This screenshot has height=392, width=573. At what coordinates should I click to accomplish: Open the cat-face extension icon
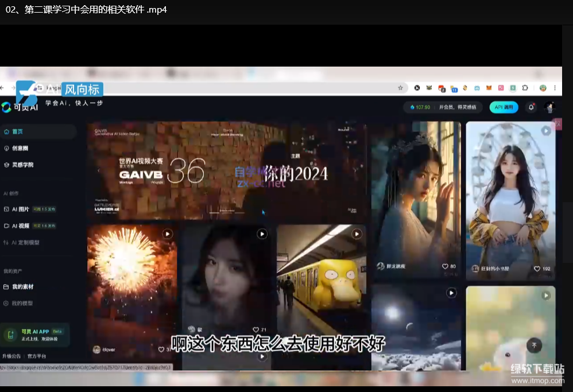[429, 88]
